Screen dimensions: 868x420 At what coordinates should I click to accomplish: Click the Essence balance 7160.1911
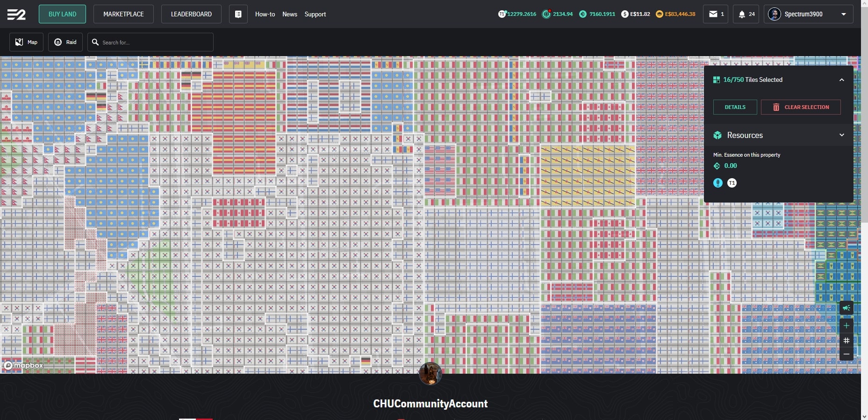597,14
